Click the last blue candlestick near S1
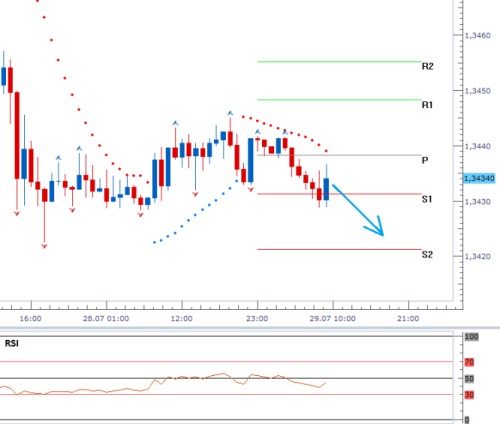 [326, 189]
